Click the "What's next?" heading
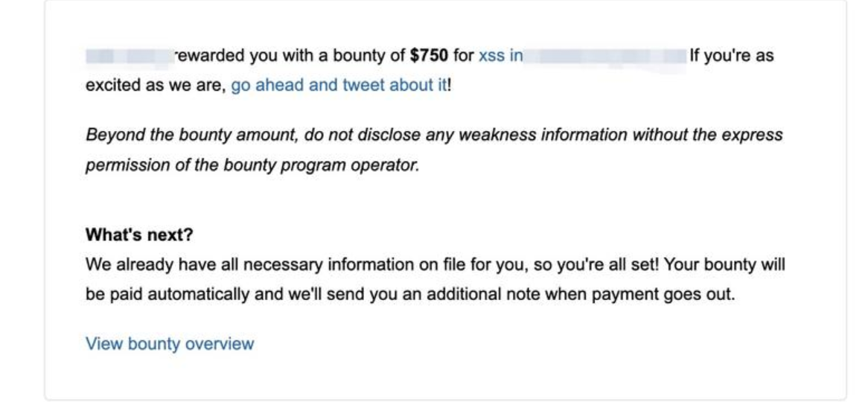Image resolution: width=868 pixels, height=402 pixels. [139, 234]
